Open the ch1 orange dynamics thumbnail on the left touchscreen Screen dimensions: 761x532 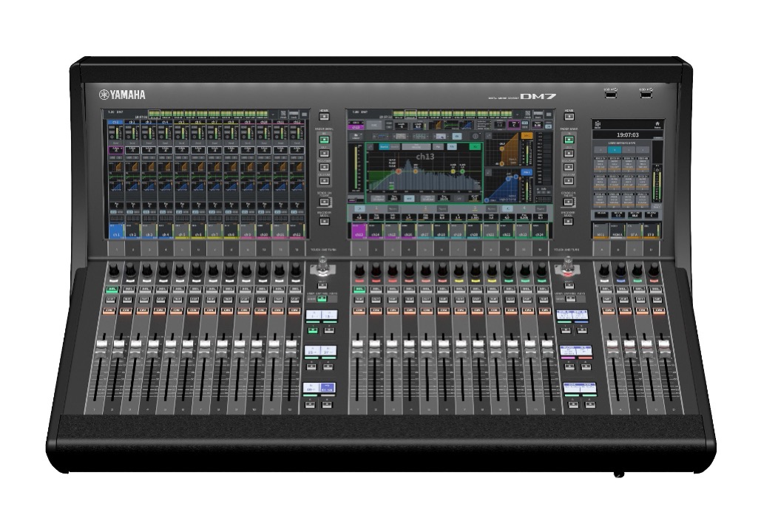click(116, 167)
